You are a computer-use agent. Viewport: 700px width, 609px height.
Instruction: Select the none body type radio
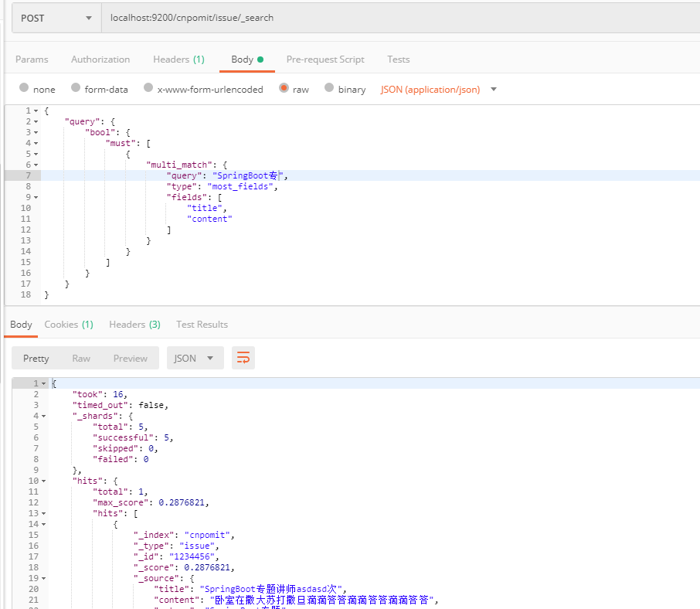tap(24, 88)
